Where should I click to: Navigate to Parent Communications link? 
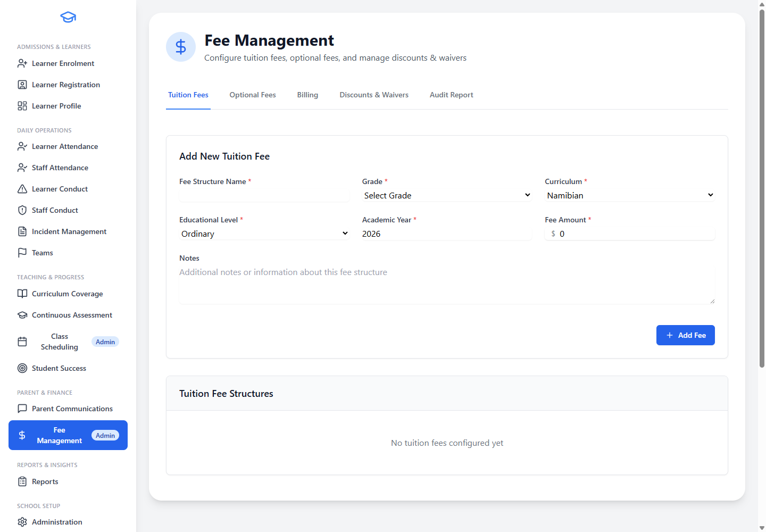(68, 409)
